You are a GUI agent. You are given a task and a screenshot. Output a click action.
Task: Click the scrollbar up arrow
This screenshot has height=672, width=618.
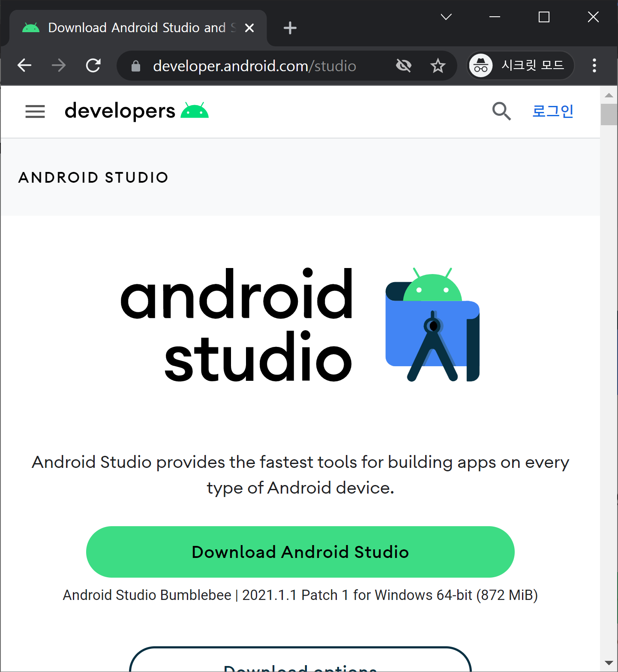click(609, 95)
